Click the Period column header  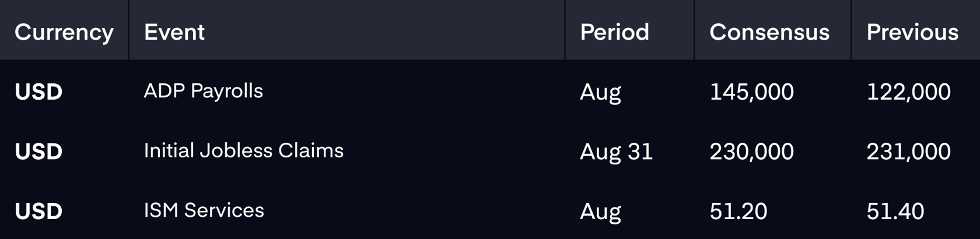click(x=614, y=32)
